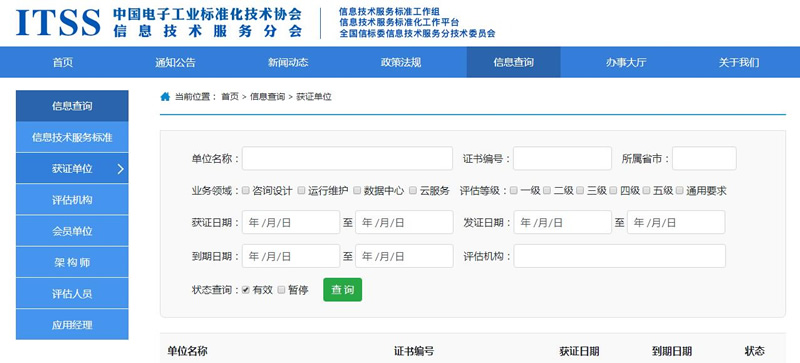
Task: Open the 政策法规 navigation tab
Action: pos(401,62)
